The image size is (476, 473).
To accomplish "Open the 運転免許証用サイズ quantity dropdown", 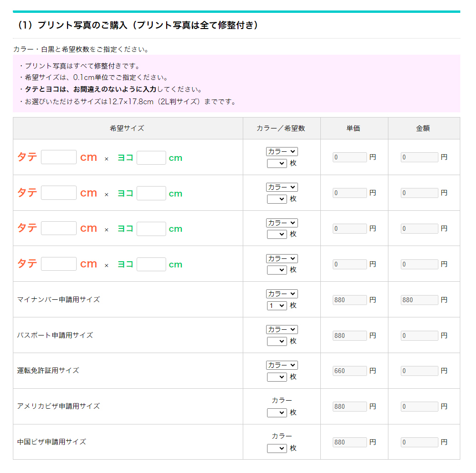I will point(277,377).
